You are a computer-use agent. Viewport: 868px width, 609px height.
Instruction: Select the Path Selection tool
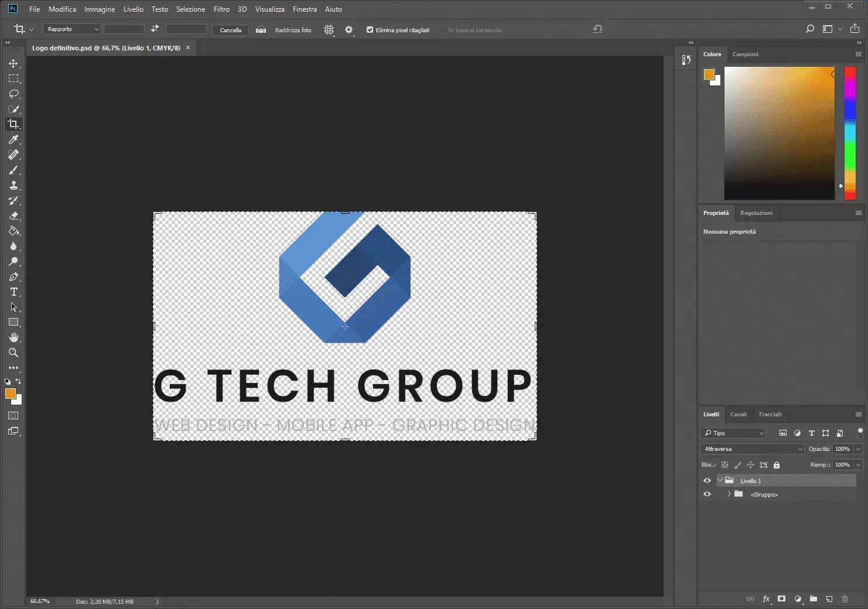(x=13, y=307)
